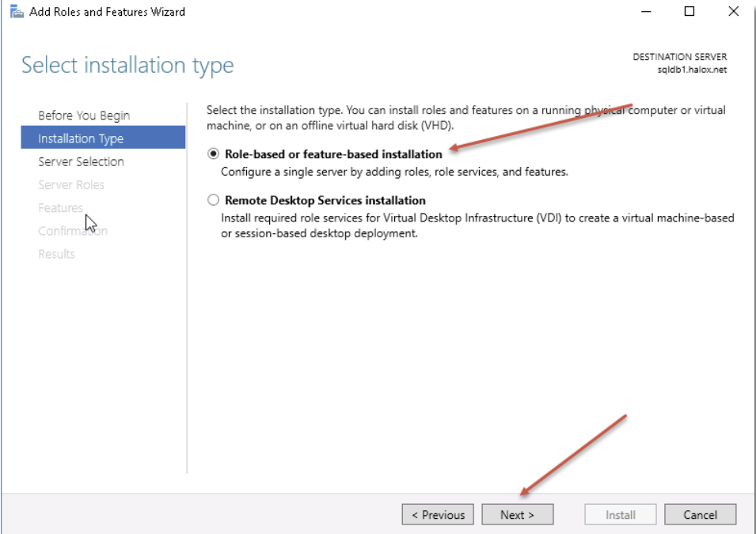
Task: Click the greyed Results step
Action: pos(56,254)
